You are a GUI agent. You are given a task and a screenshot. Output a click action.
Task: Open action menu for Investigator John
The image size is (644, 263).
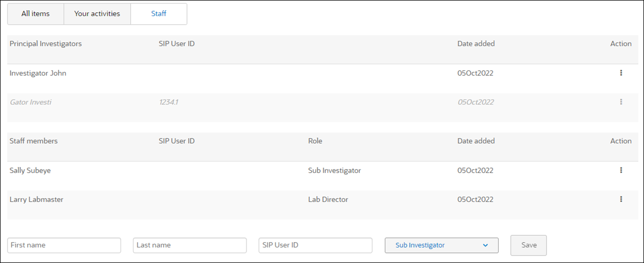621,73
